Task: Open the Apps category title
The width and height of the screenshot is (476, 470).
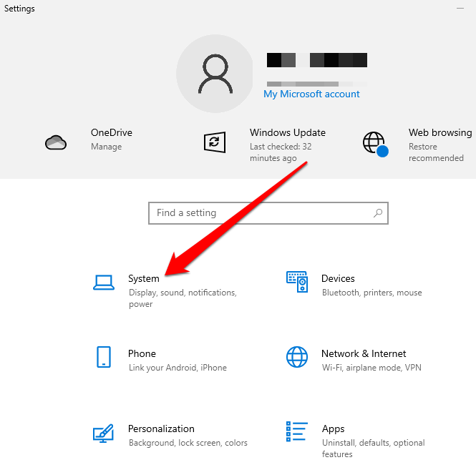Action: 333,429
